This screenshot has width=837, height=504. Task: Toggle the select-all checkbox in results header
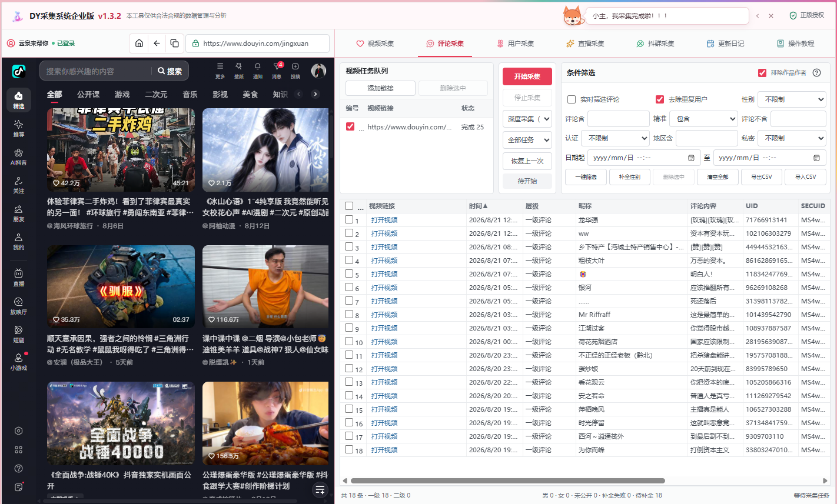click(x=349, y=206)
